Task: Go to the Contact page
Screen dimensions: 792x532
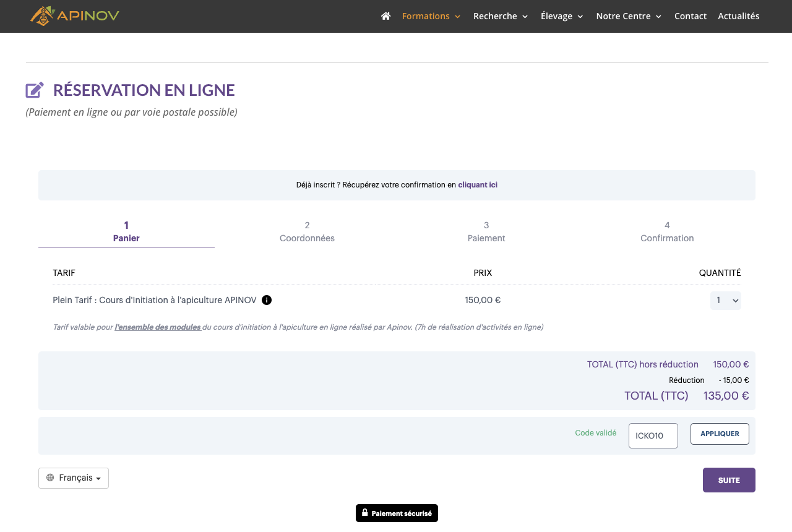Action: [x=691, y=16]
